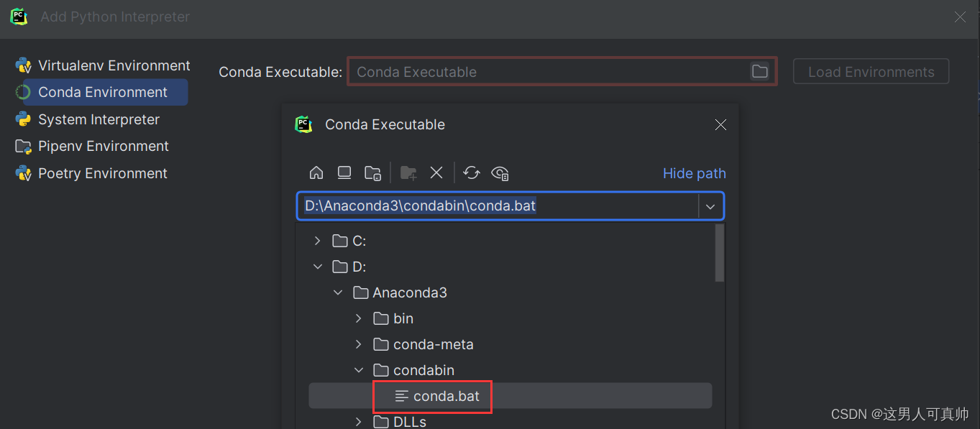
Task: Toggle show hidden files eye icon
Action: [x=500, y=172]
